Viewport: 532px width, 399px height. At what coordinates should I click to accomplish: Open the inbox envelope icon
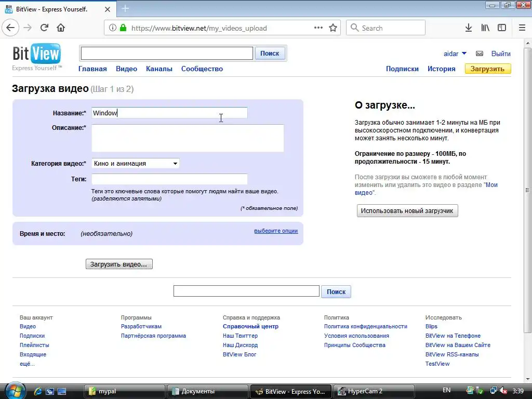click(x=480, y=54)
